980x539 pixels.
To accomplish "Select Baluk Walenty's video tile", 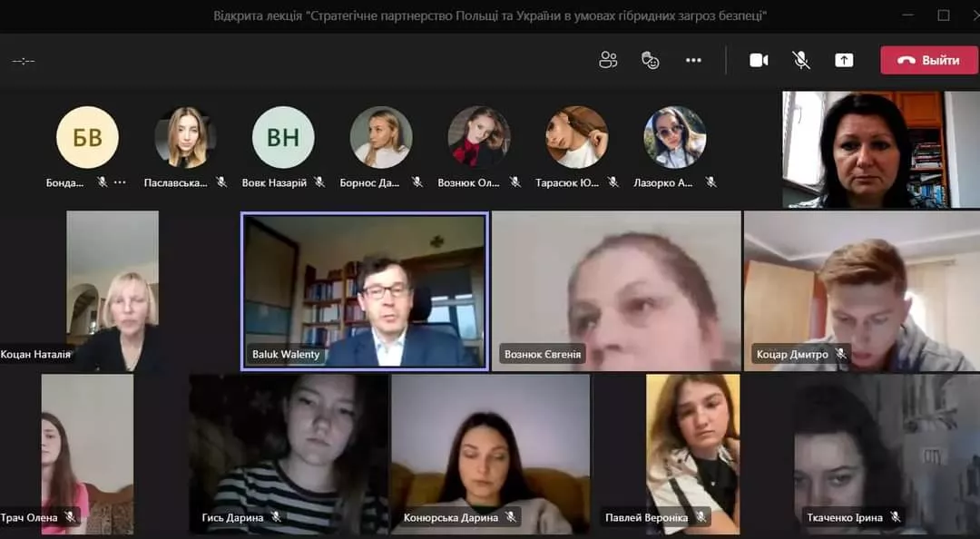I will point(365,290).
